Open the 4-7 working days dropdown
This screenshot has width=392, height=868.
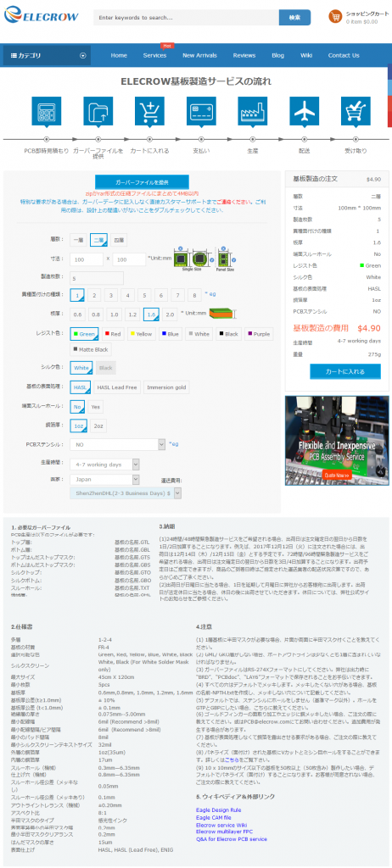[105, 465]
